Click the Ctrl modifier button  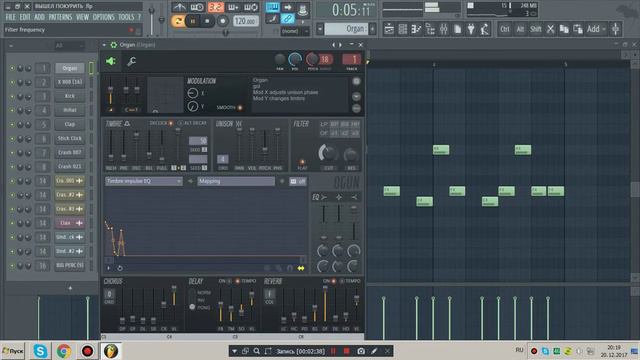505,29
